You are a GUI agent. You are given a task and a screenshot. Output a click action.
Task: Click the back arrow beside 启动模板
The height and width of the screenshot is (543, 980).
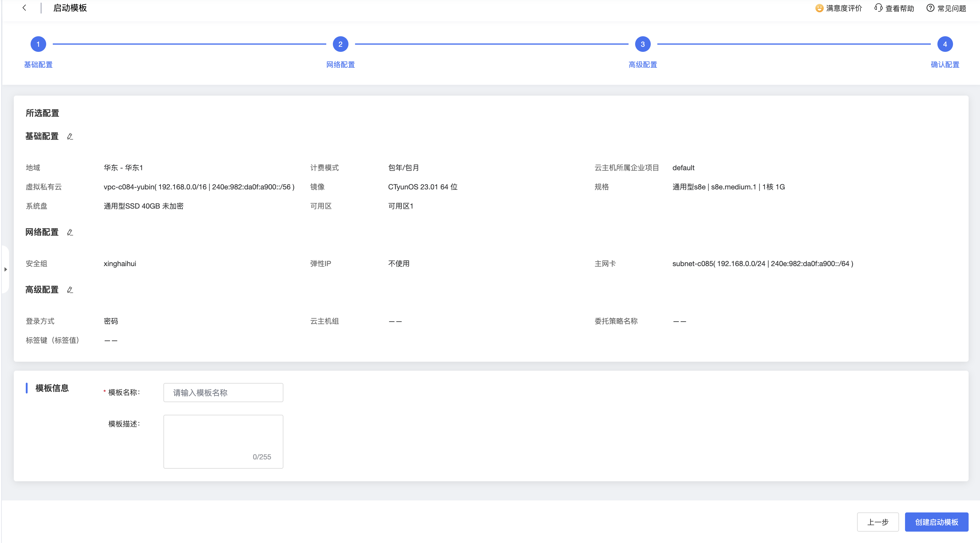24,7
